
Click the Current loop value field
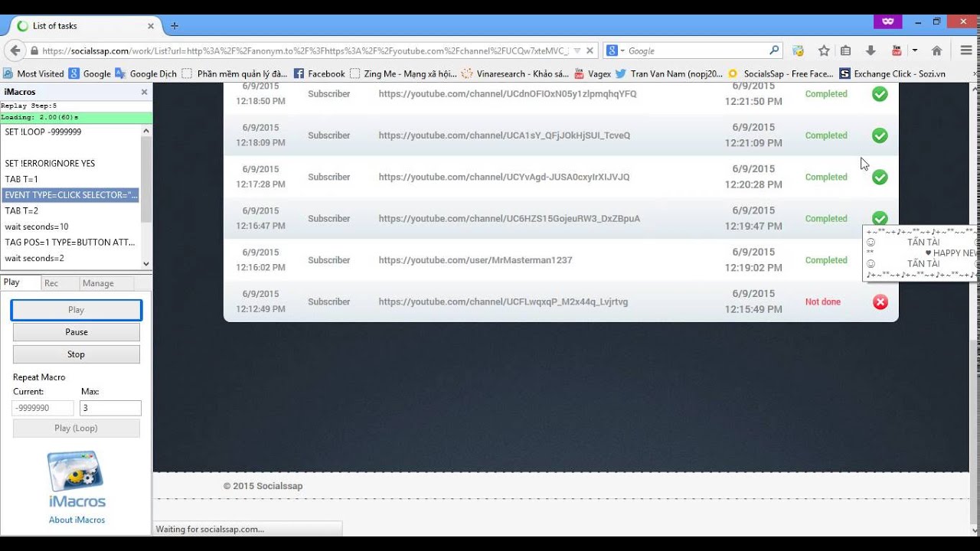43,408
